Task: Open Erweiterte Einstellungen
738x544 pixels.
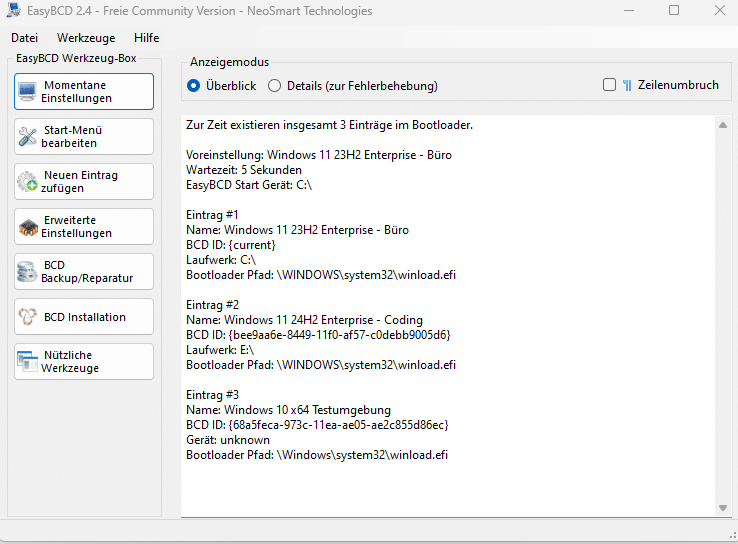Action: [x=84, y=227]
